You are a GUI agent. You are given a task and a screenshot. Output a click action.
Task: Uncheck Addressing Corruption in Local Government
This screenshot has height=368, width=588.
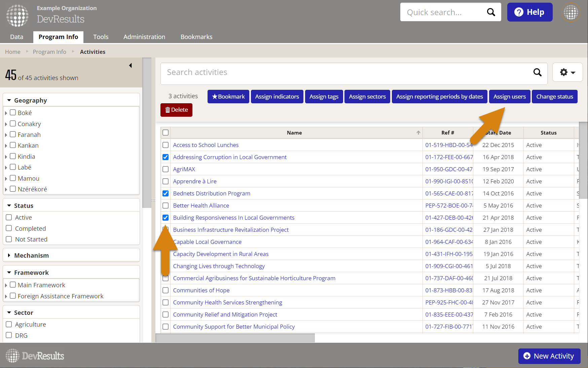tap(166, 157)
